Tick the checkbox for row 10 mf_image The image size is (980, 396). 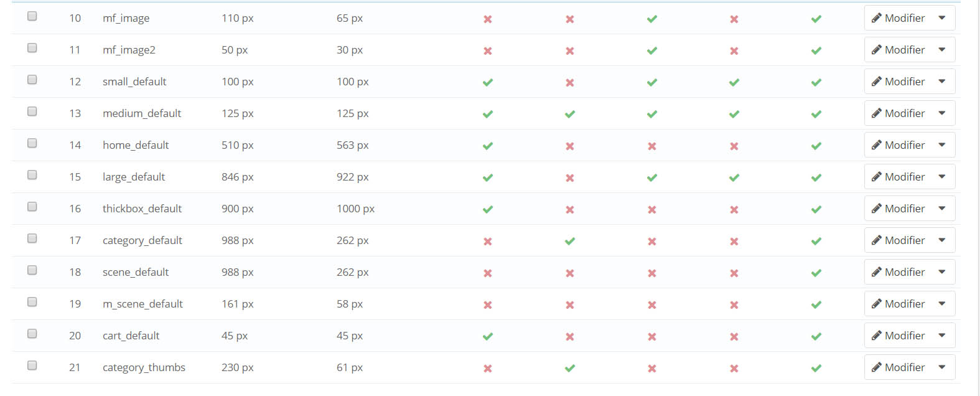pyautogui.click(x=32, y=16)
